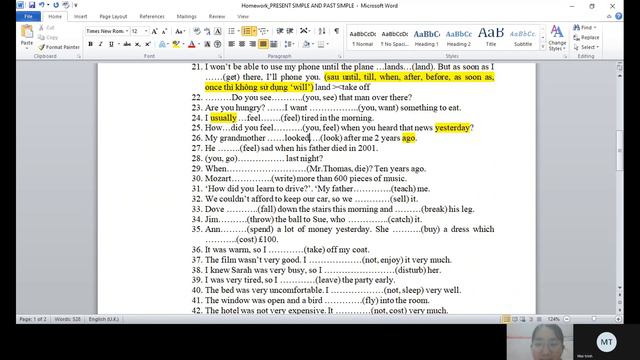Viewport: 640px width, 360px height.
Task: Click the Save icon in Quick Access toolbar
Action: (x=31, y=5)
